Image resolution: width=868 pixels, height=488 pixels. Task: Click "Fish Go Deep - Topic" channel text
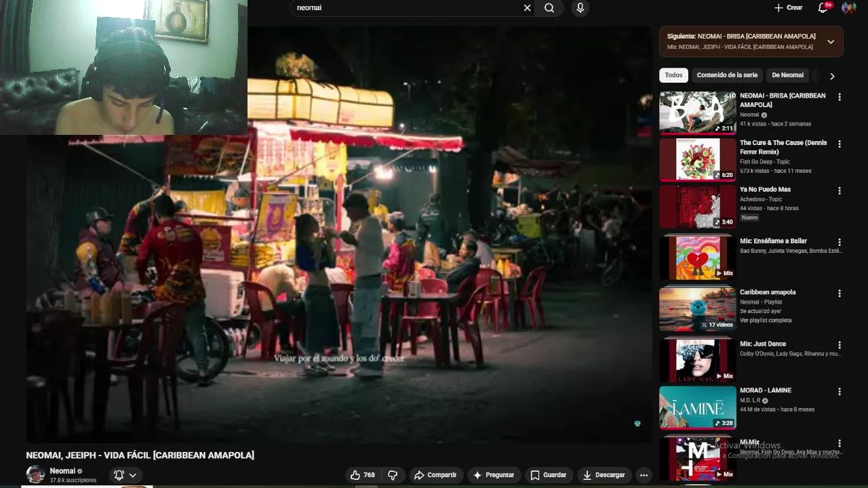[x=765, y=162]
